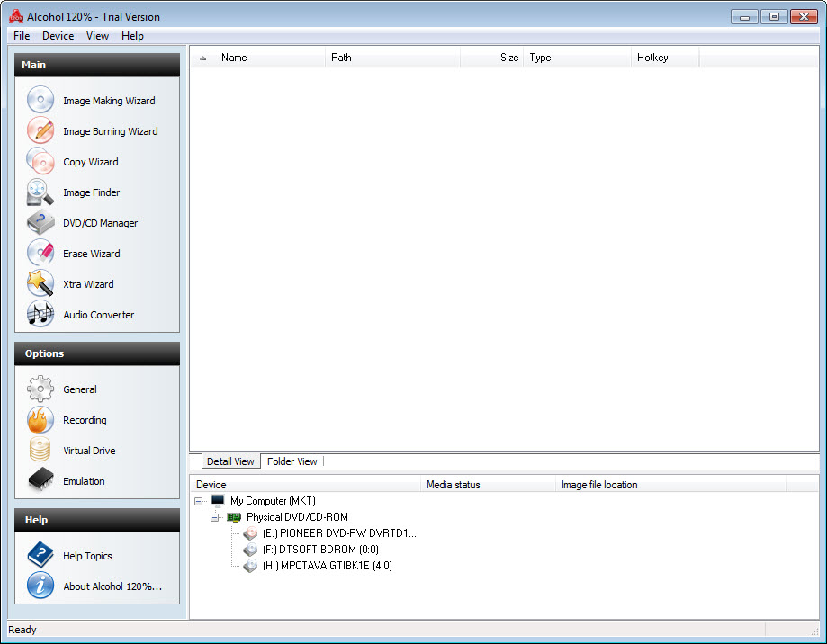Click the Media status column header

(490, 485)
